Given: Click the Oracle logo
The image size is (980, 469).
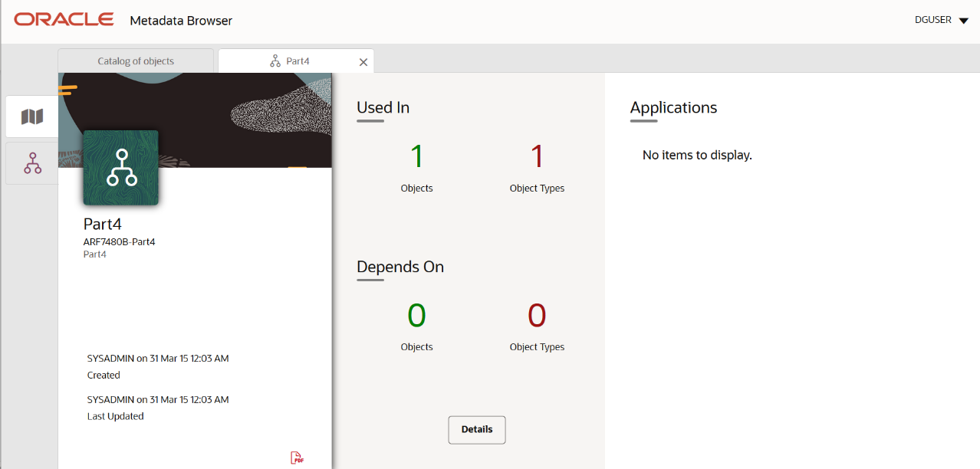Looking at the screenshot, I should tap(64, 20).
